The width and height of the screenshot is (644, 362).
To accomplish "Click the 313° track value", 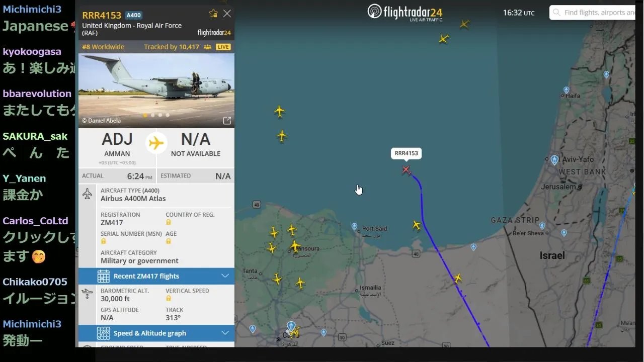I will pos(173,318).
